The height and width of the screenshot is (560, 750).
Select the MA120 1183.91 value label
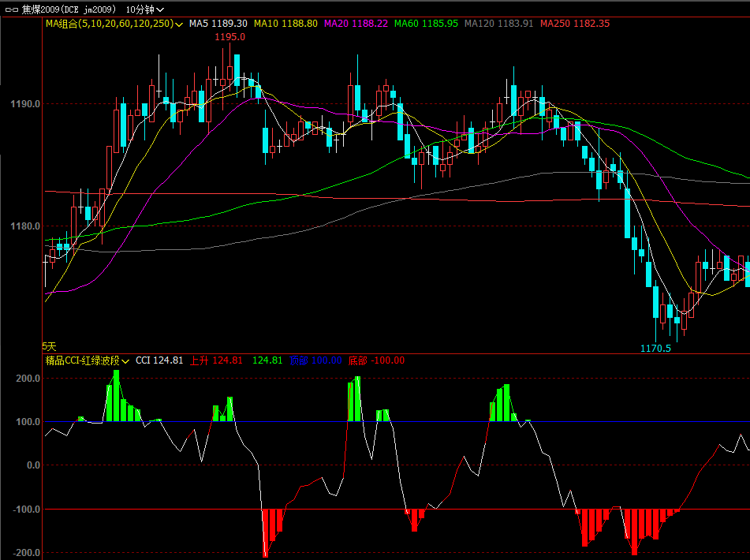(x=499, y=24)
